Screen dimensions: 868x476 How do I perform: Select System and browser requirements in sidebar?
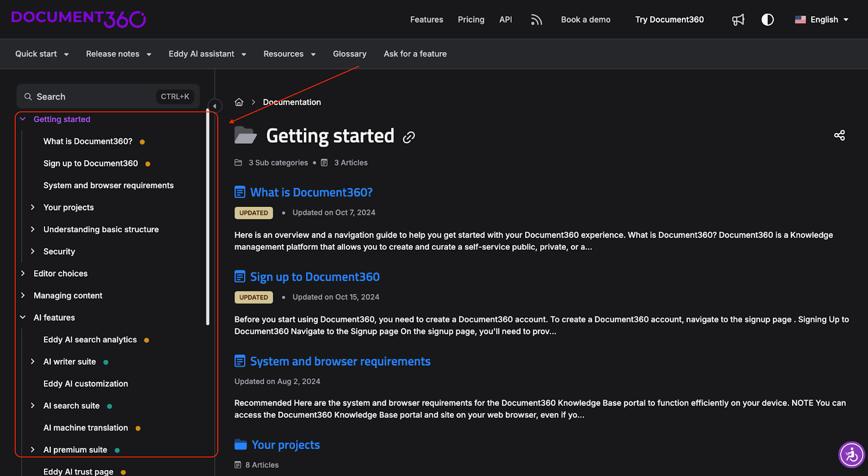click(x=108, y=185)
